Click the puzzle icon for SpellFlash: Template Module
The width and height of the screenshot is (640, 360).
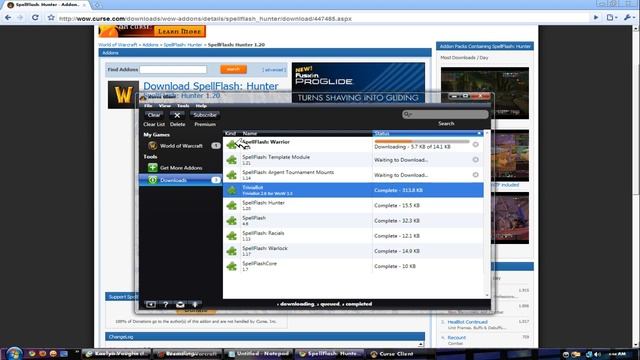click(232, 160)
